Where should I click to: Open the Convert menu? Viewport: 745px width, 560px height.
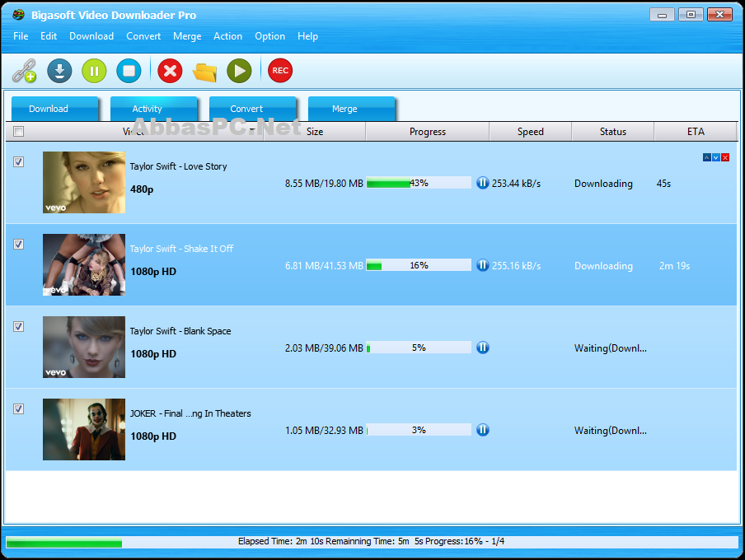click(143, 36)
